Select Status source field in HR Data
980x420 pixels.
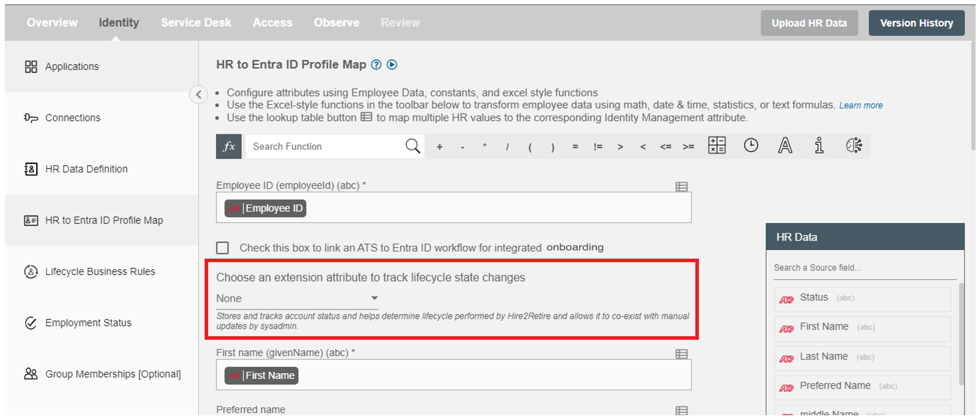click(862, 299)
